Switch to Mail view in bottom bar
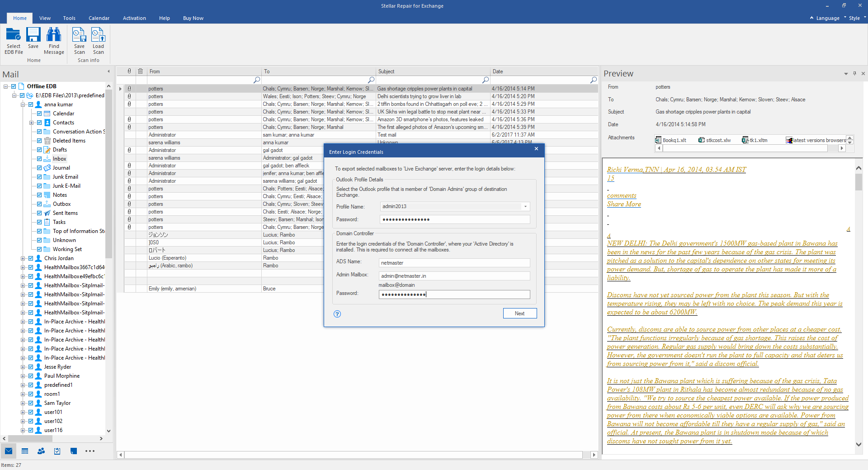 coord(9,451)
